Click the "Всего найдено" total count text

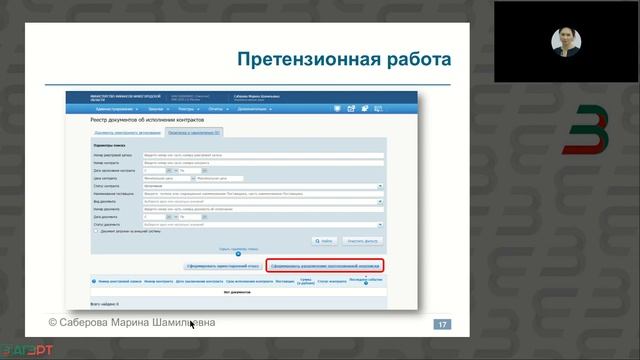[104, 304]
